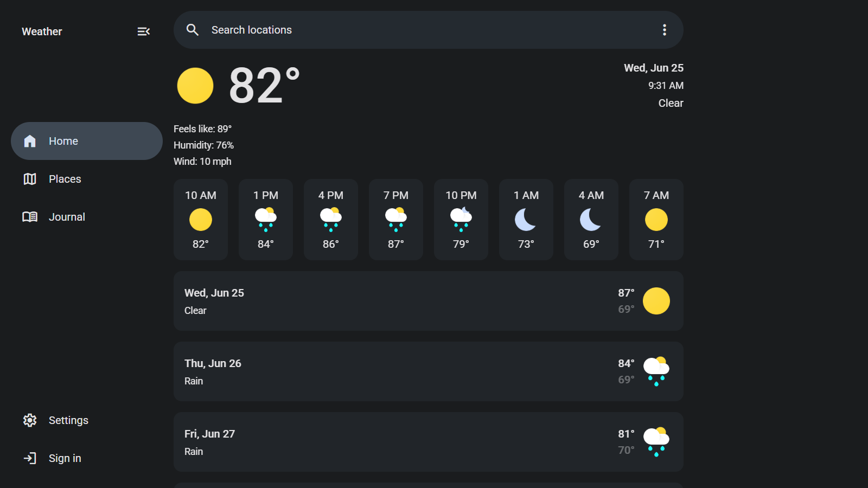This screenshot has height=488, width=868.
Task: Select the 4 PM hourly forecast card
Action: (x=331, y=220)
